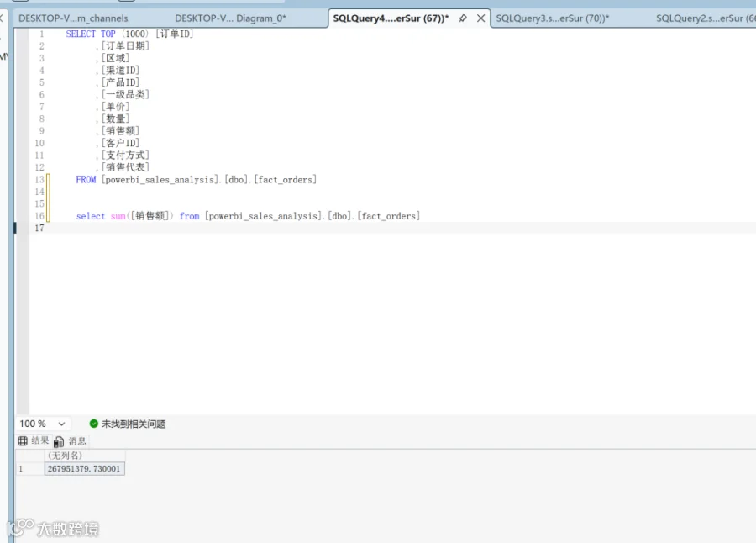Viewport: 756px width, 543px height.
Task: Close the SQLQuery4 query tab
Action: [480, 18]
